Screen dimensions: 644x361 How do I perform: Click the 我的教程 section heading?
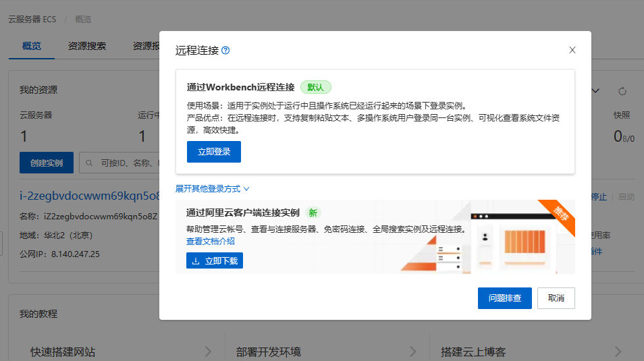point(38,314)
